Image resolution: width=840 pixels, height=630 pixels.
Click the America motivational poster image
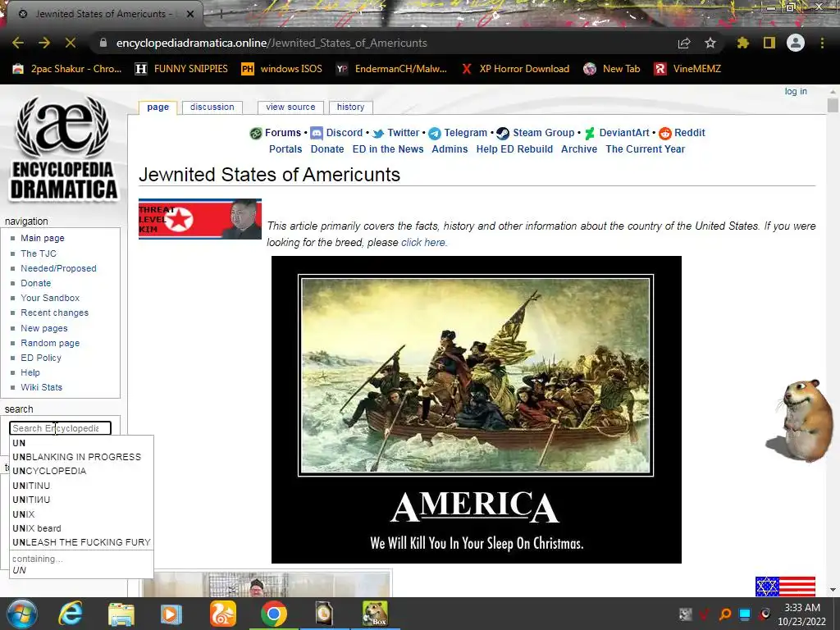(477, 409)
